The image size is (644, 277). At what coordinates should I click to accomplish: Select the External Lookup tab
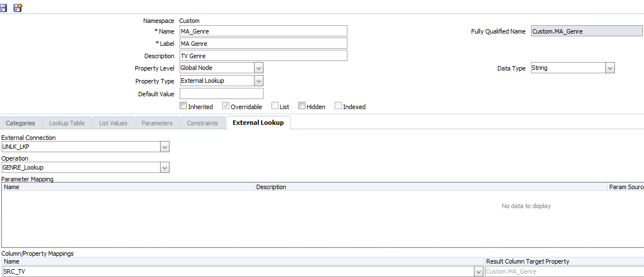pos(258,123)
